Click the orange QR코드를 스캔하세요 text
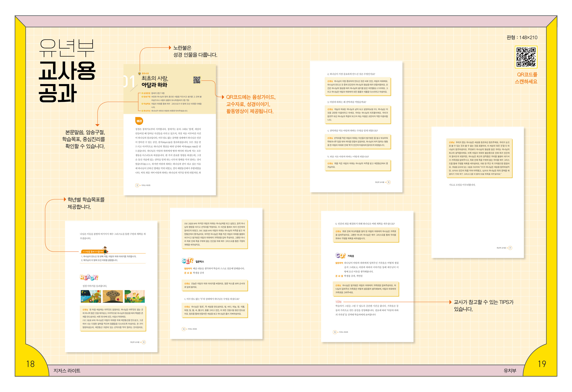The height and width of the screenshot is (392, 572). (x=526, y=78)
